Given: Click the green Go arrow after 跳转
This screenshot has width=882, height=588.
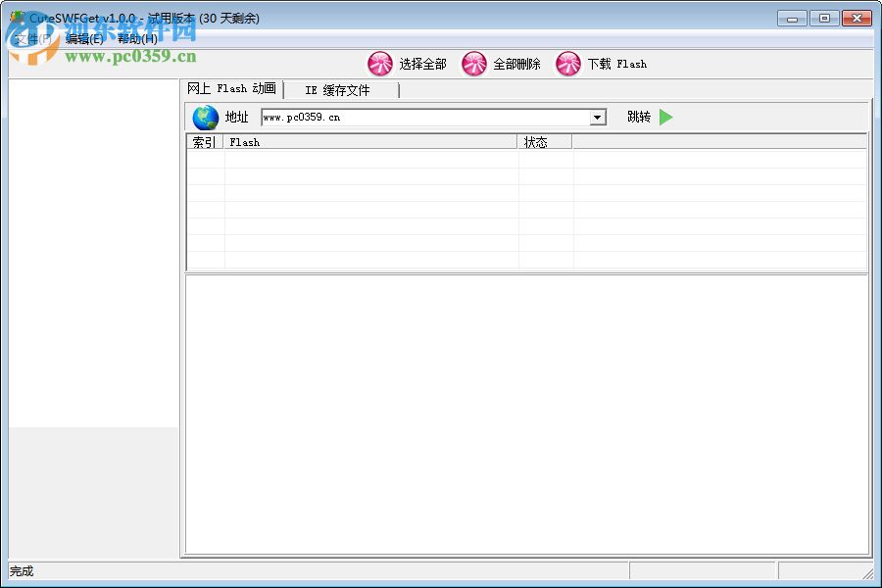Looking at the screenshot, I should tap(665, 116).
